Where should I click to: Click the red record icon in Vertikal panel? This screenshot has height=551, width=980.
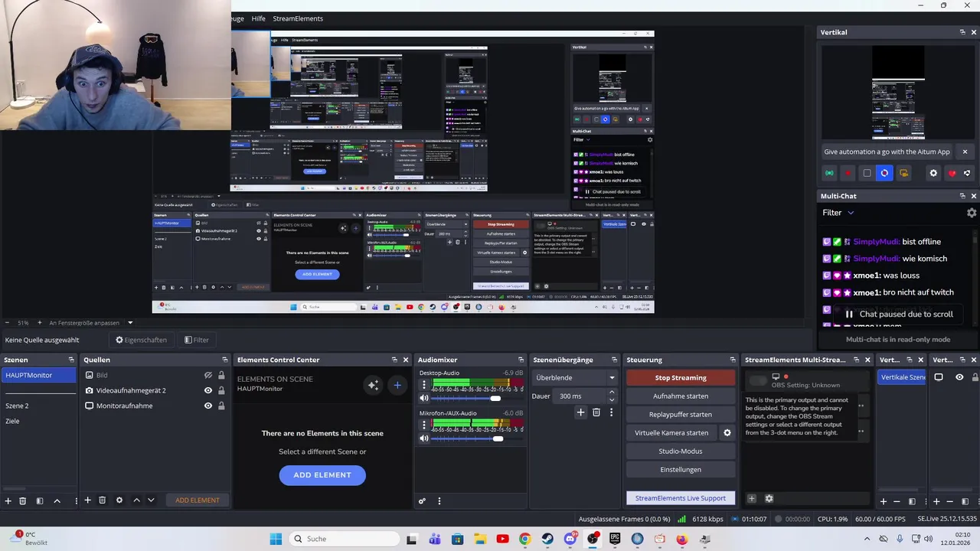(x=848, y=174)
